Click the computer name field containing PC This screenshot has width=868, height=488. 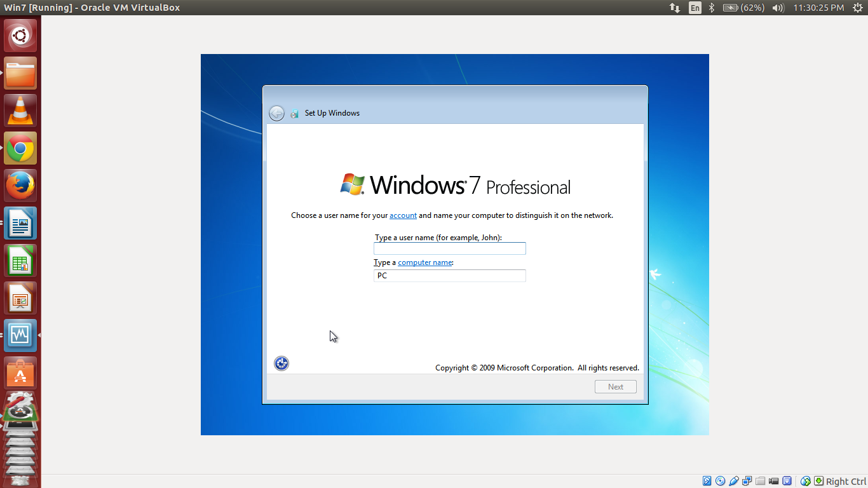450,276
